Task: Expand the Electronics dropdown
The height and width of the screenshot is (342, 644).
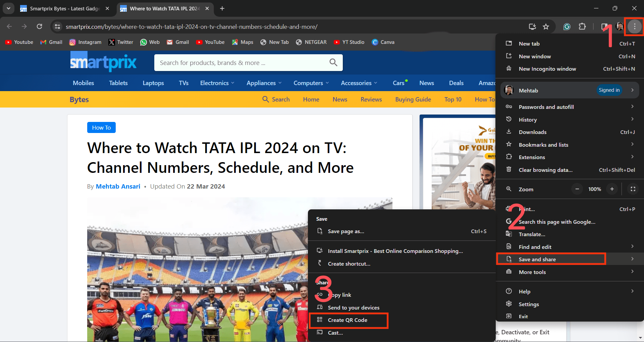Action: [217, 83]
